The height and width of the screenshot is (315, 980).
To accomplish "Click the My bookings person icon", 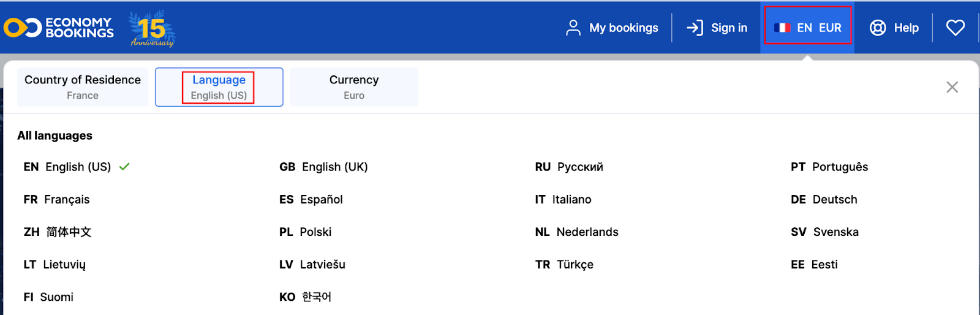I will [573, 28].
